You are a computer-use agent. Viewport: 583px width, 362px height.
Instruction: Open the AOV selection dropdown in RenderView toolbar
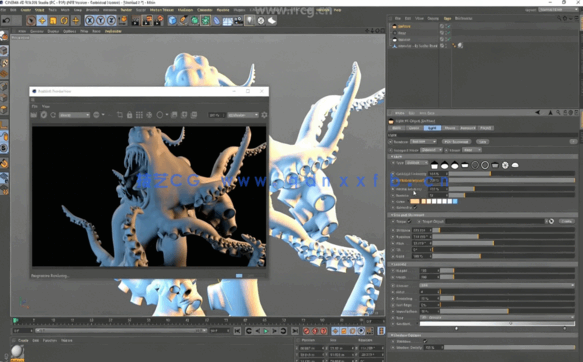(x=74, y=115)
